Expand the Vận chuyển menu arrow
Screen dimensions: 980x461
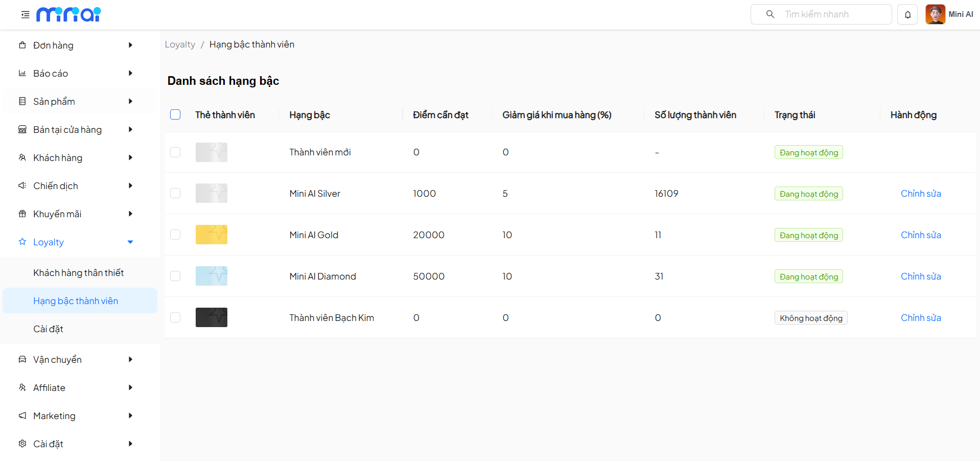pos(130,359)
